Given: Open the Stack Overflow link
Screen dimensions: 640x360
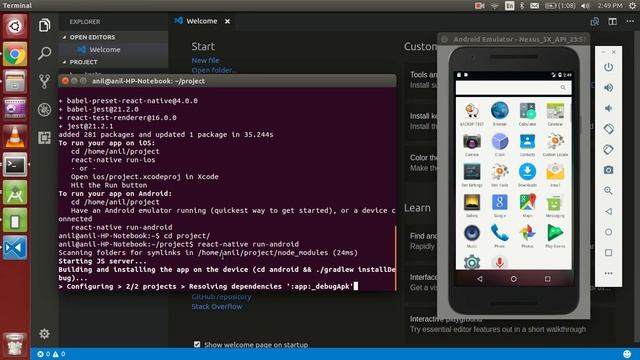Looking at the screenshot, I should pyautogui.click(x=217, y=307).
